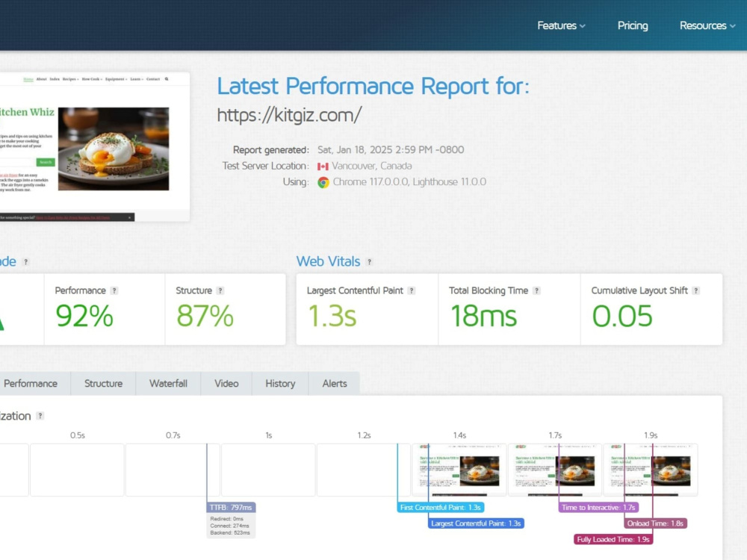Click the kitgiz.com site screenshot thumbnail
The height and width of the screenshot is (560, 747).
pyautogui.click(x=94, y=146)
